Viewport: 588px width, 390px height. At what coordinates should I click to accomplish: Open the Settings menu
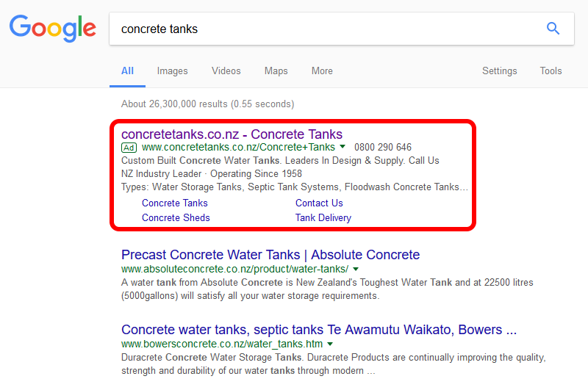tap(499, 71)
